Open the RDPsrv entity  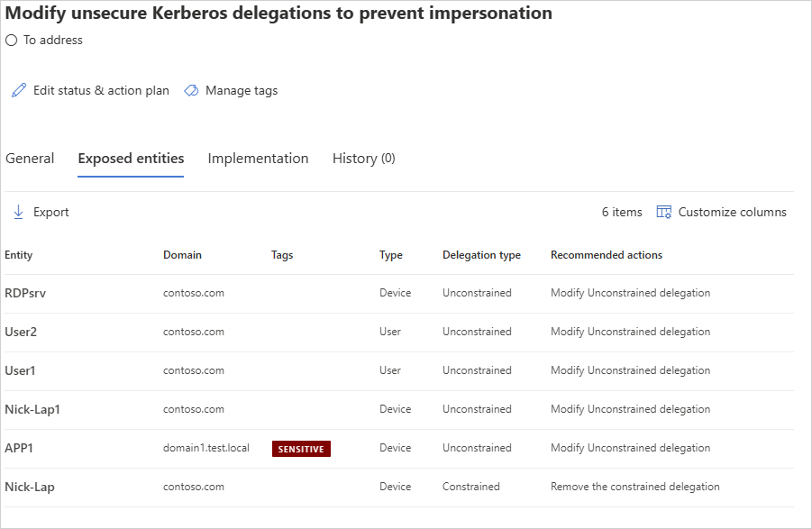point(21,293)
